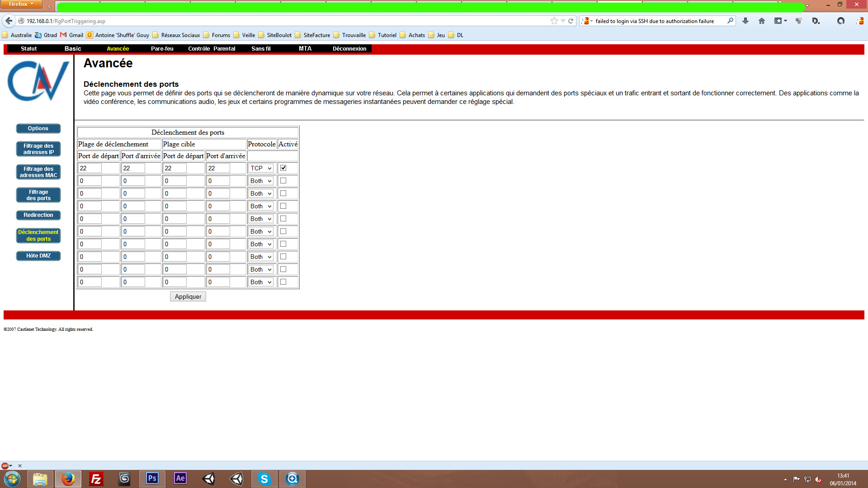This screenshot has width=868, height=488.
Task: Open the Adblock Plus dropdown arrow
Action: pos(11,466)
